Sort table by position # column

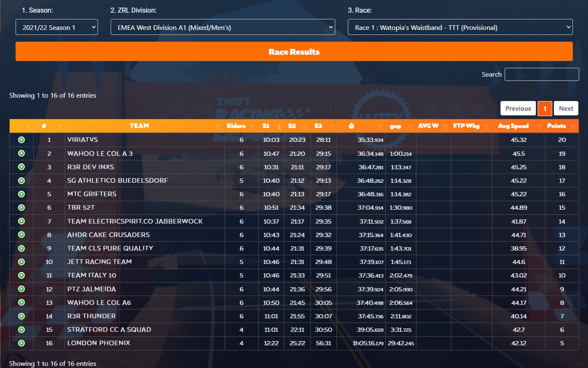49,126
